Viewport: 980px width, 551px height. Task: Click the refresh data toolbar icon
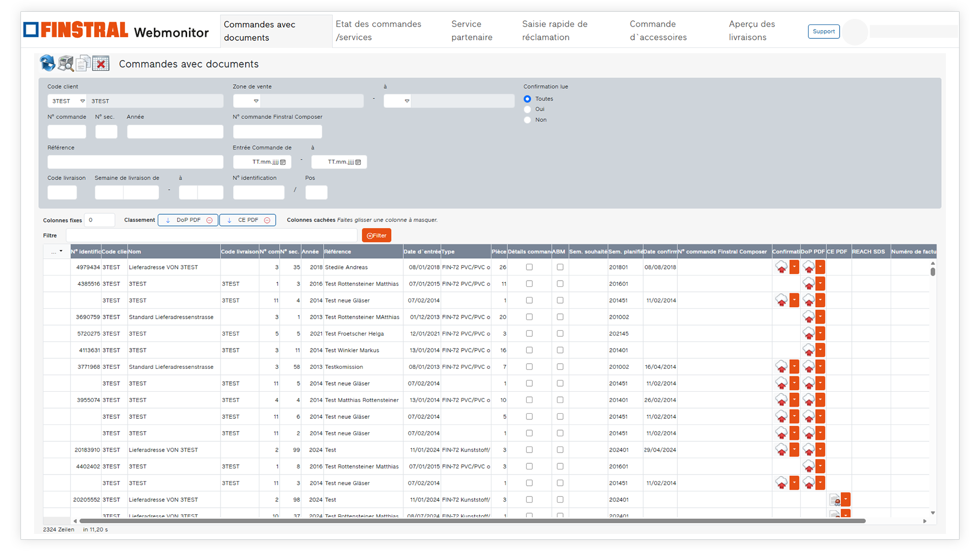(47, 63)
